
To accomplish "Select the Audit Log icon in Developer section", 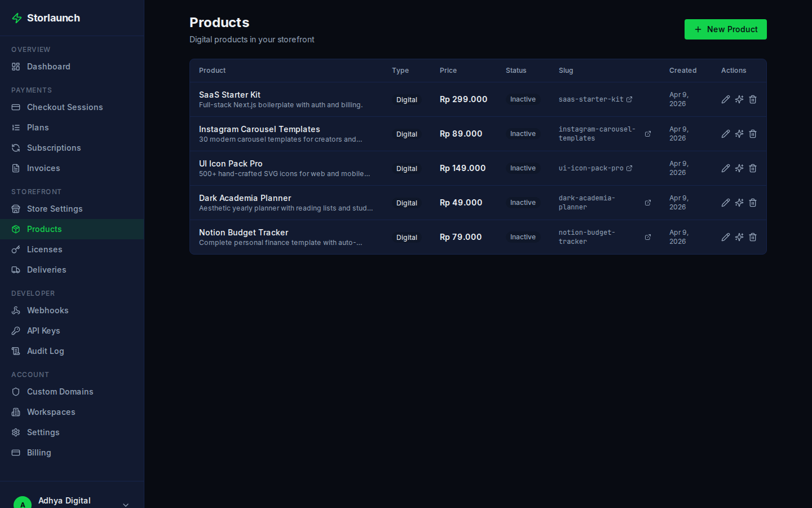I will coord(16,351).
